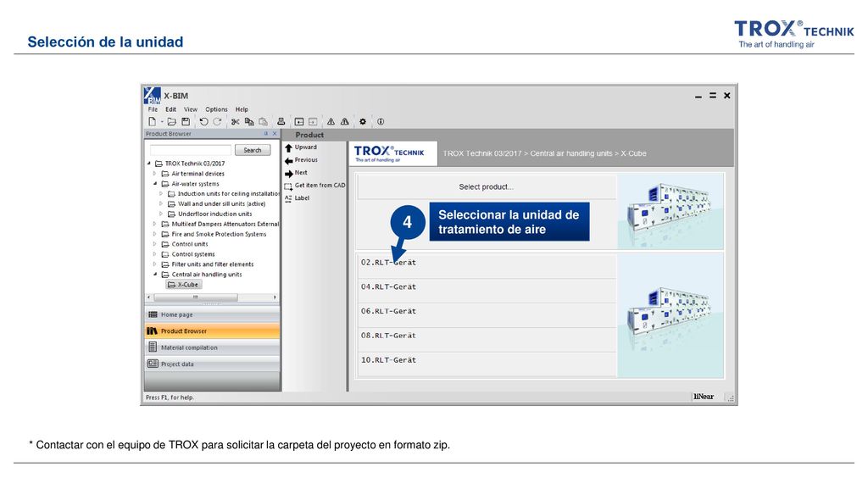Open the Edit menu

click(x=170, y=109)
